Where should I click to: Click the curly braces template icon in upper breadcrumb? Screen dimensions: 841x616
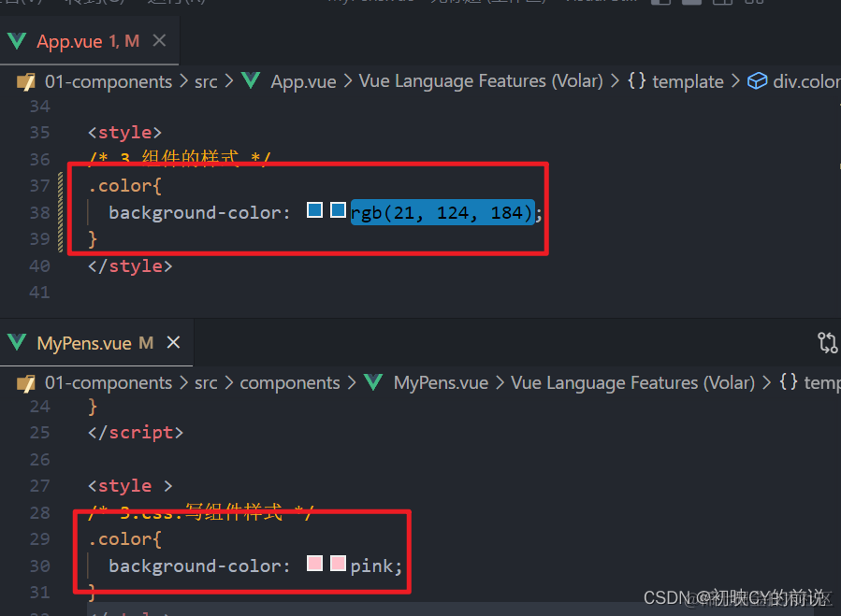(637, 81)
